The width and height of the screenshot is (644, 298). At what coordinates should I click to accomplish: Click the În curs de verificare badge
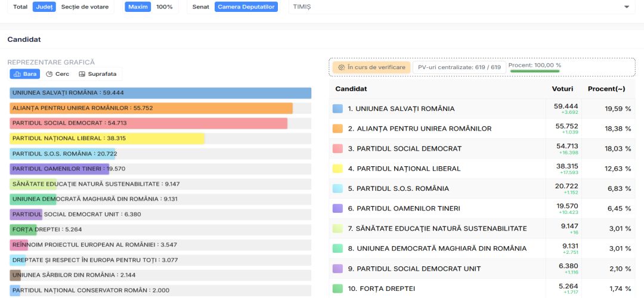tap(371, 67)
